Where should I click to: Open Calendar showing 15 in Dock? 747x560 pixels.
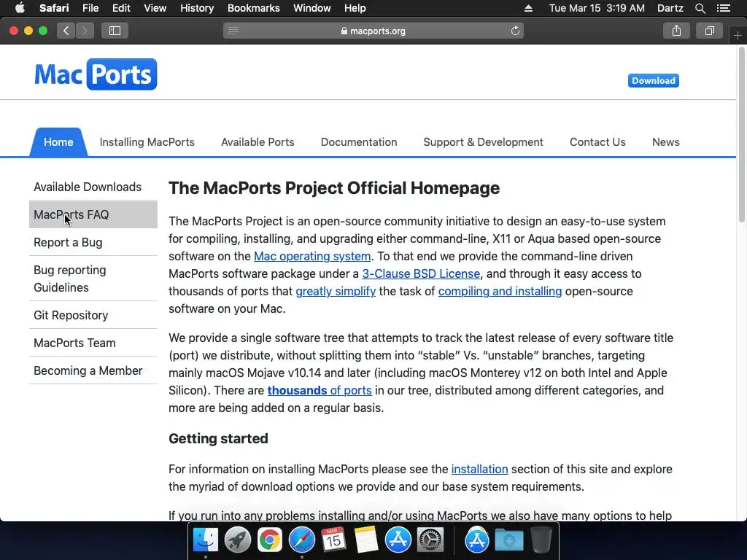coord(333,540)
